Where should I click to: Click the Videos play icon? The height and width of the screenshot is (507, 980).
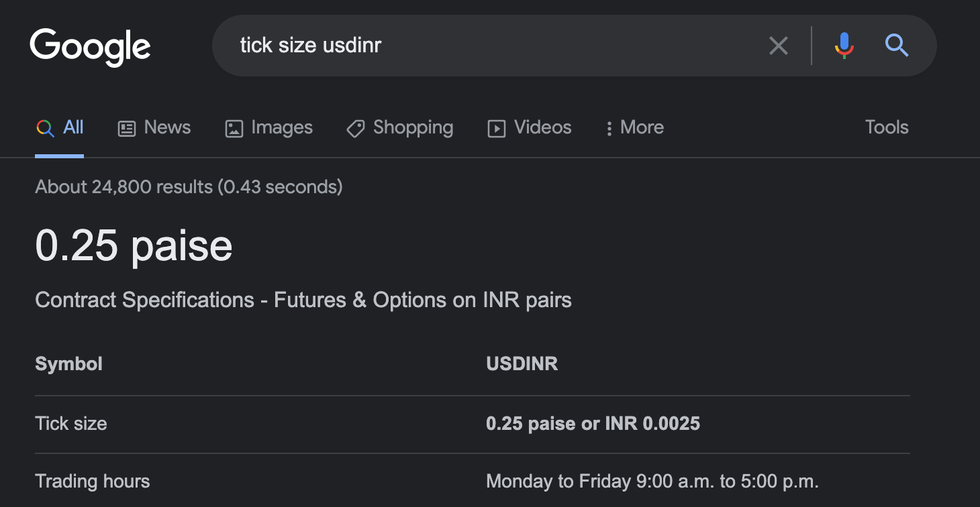496,129
